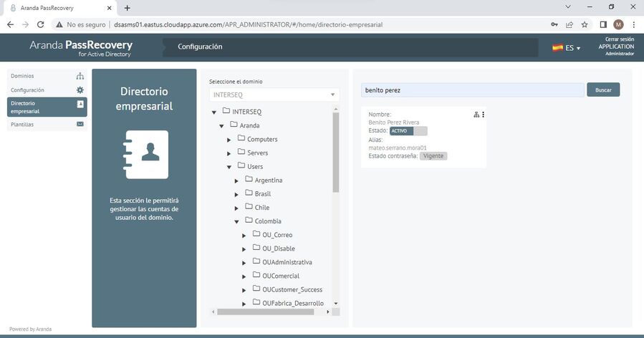This screenshot has height=338, width=644.
Task: Expand the Servers node
Action: pos(229,153)
